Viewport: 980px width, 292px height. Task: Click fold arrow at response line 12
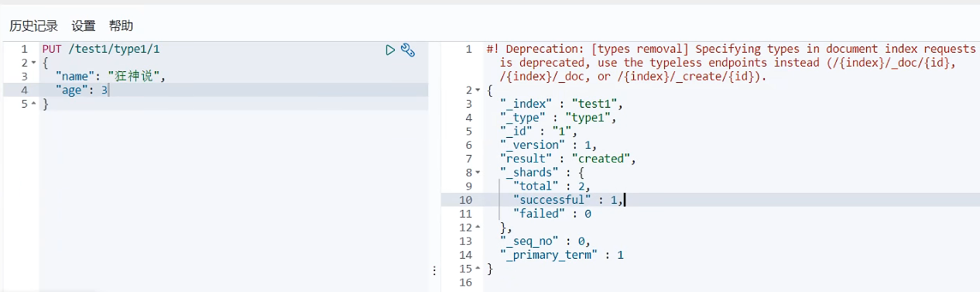(478, 228)
